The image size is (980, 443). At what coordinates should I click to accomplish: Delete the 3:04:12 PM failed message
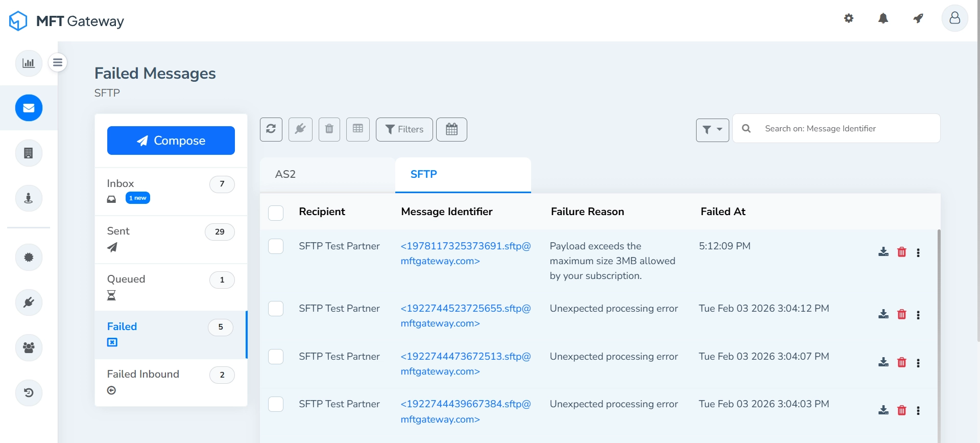(902, 314)
